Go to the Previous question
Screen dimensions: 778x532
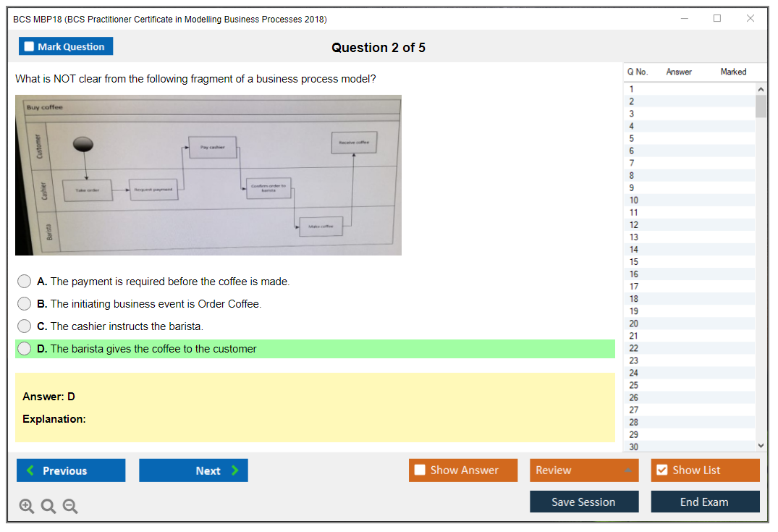(x=71, y=470)
